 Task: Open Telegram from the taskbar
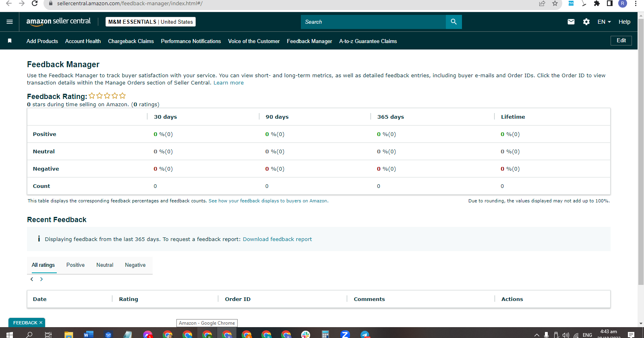click(x=365, y=334)
